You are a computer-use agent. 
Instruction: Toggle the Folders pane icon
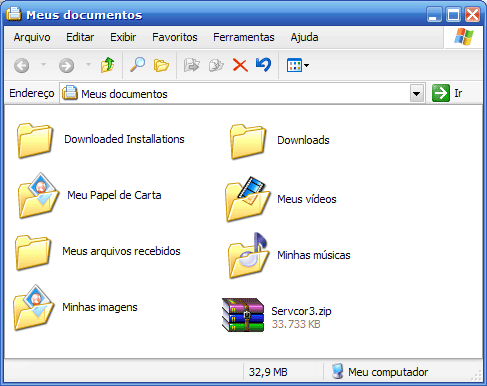pos(161,65)
